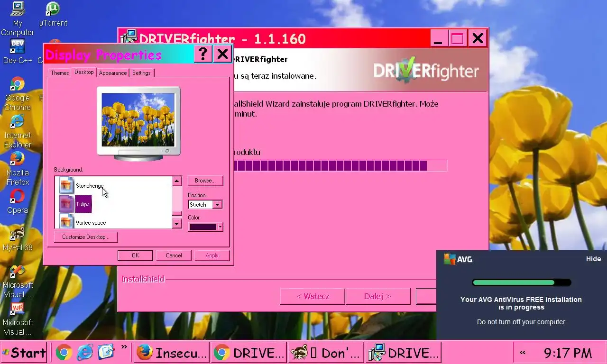Select the Vortec space background
This screenshot has height=364, width=607.
tap(91, 223)
